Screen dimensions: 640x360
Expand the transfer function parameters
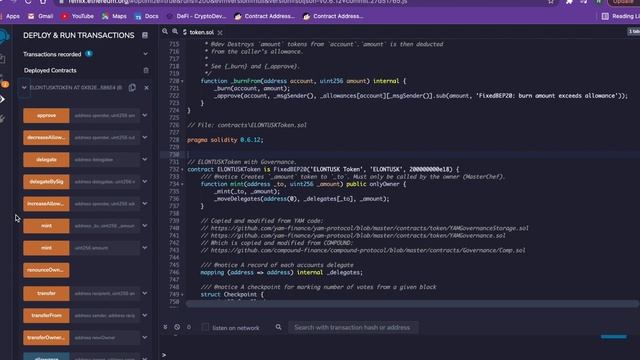point(145,293)
